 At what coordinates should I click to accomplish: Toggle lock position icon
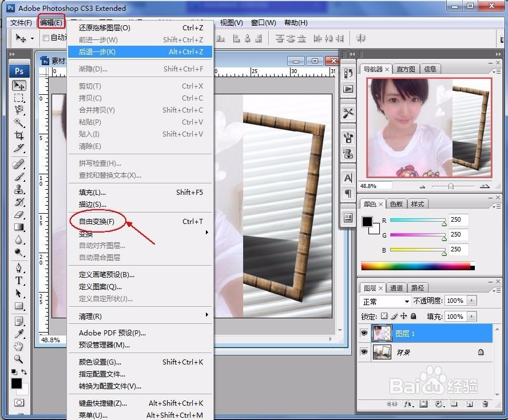(404, 316)
